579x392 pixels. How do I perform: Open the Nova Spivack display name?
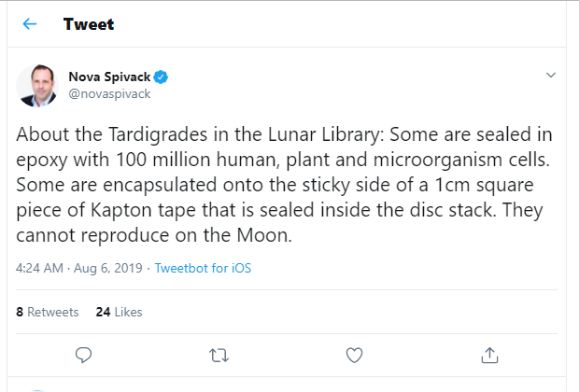[x=109, y=77]
